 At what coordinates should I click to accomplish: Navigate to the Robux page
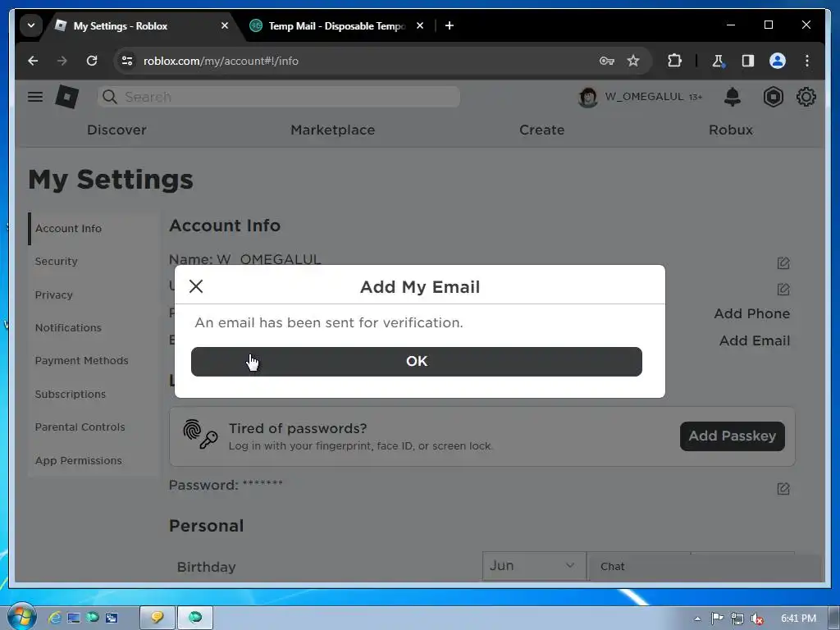pyautogui.click(x=731, y=130)
